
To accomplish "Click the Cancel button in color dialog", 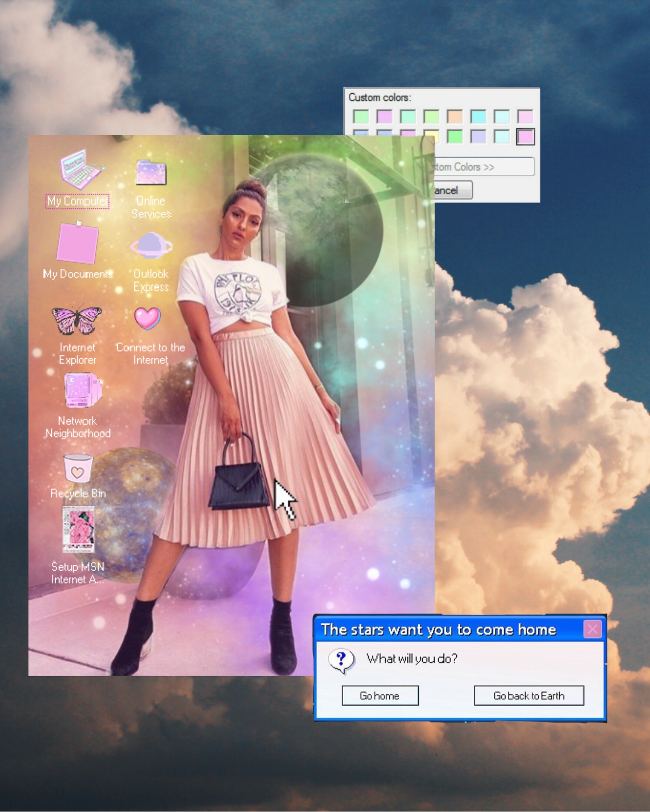I will [x=452, y=191].
